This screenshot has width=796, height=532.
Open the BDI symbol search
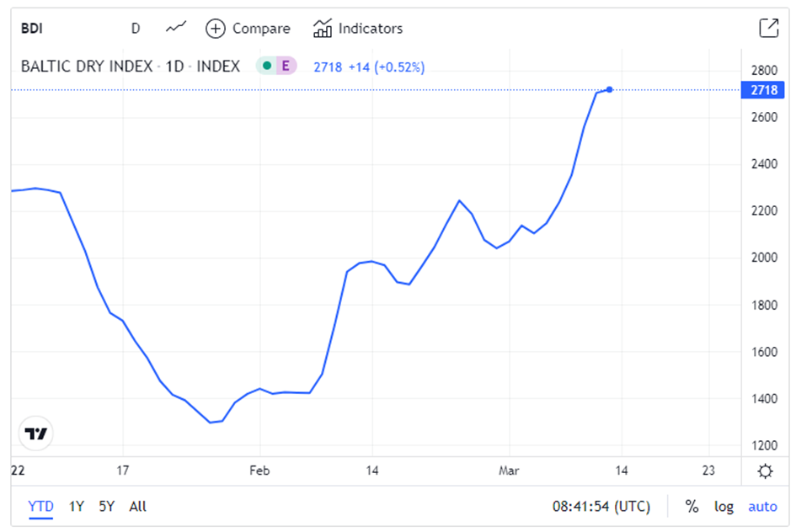[32, 29]
